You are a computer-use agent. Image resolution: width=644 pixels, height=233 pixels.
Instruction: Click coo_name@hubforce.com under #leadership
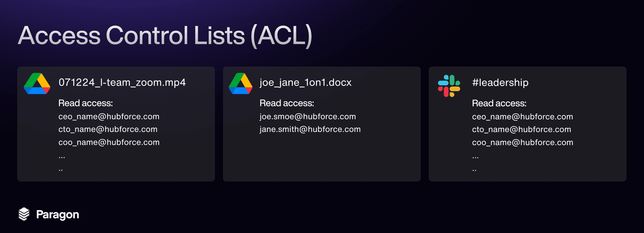(x=522, y=142)
